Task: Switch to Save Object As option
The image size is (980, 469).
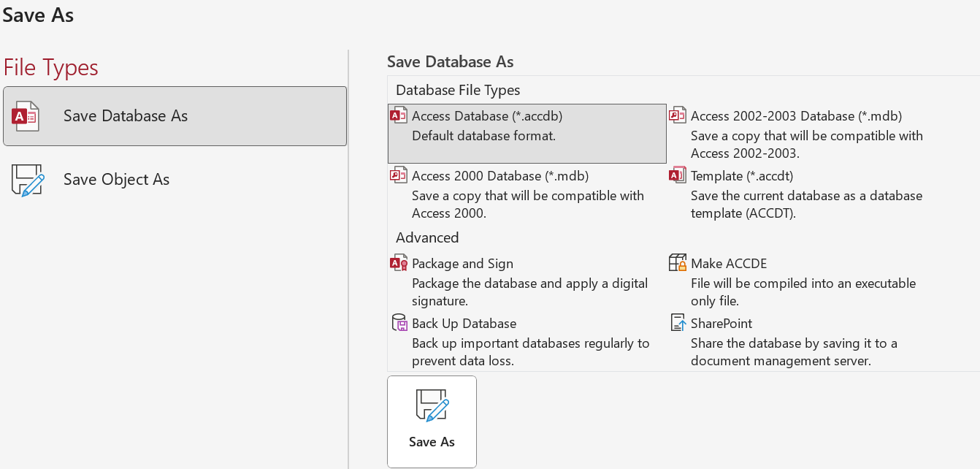Action: point(117,180)
